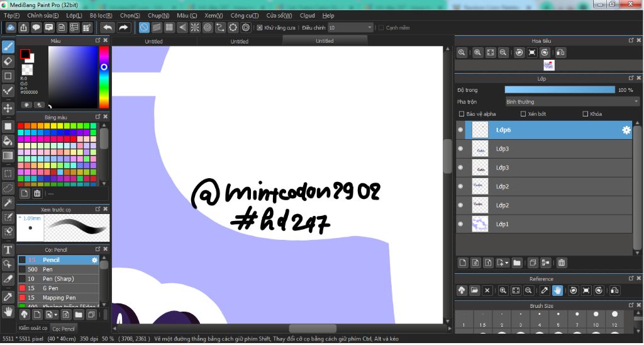Viewport: 644px width, 345px height.
Task: Open Pencil brush settings gear
Action: [x=94, y=260]
